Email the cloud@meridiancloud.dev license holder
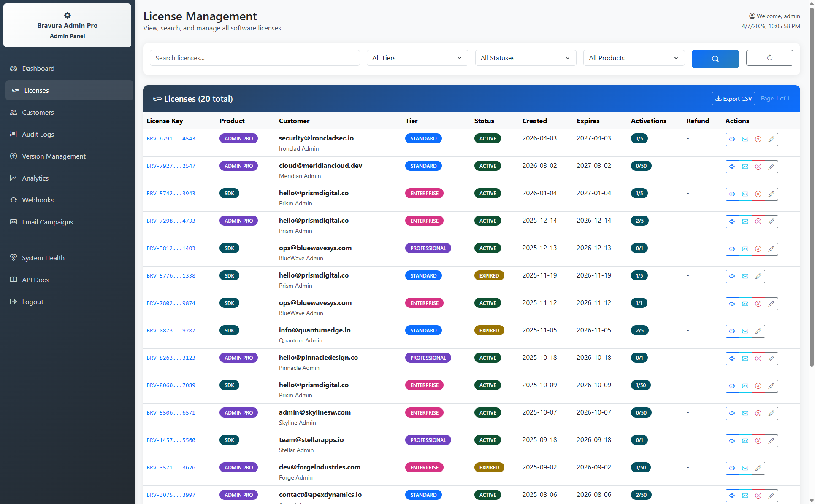Image resolution: width=815 pixels, height=504 pixels. tap(745, 167)
